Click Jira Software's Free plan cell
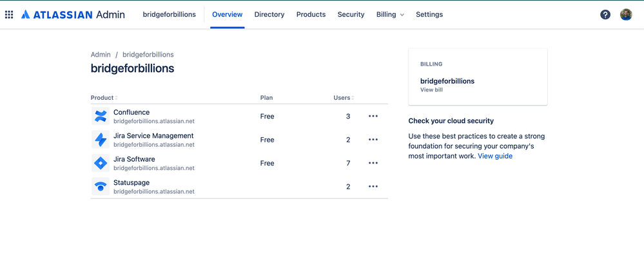The width and height of the screenshot is (644, 255). click(x=267, y=163)
